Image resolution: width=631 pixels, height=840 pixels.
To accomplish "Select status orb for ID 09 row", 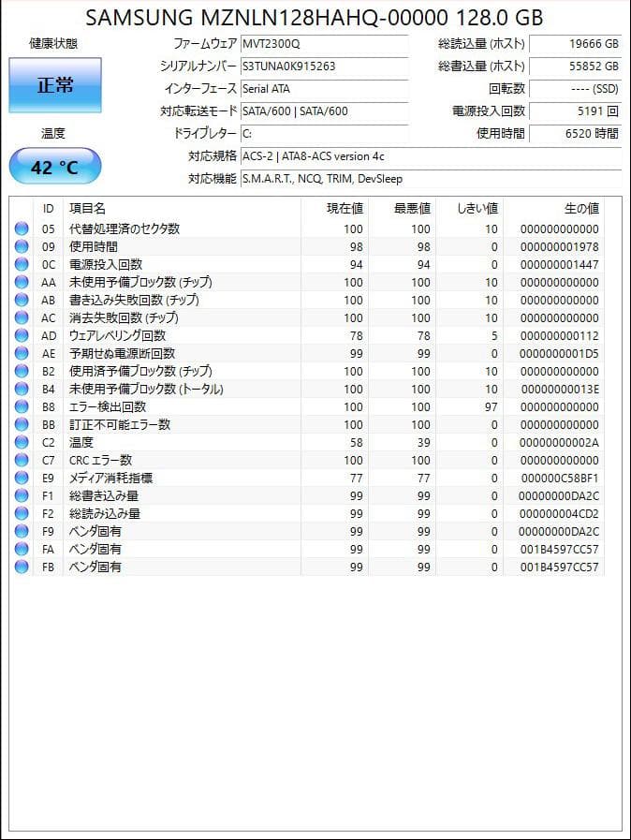I will pos(22,246).
